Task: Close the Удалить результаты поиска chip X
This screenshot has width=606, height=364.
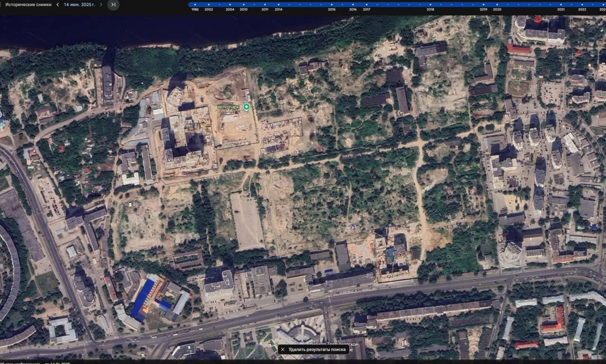Action: (x=283, y=350)
